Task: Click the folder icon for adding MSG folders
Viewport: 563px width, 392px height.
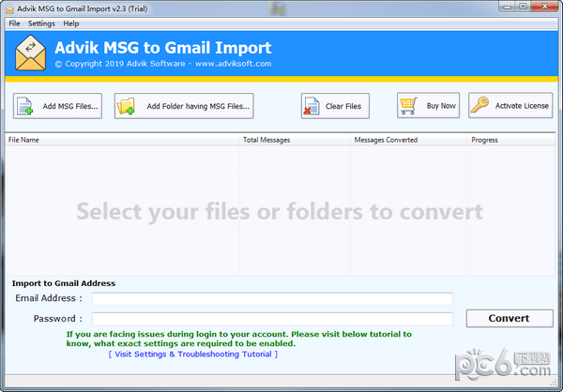Action: click(x=126, y=106)
